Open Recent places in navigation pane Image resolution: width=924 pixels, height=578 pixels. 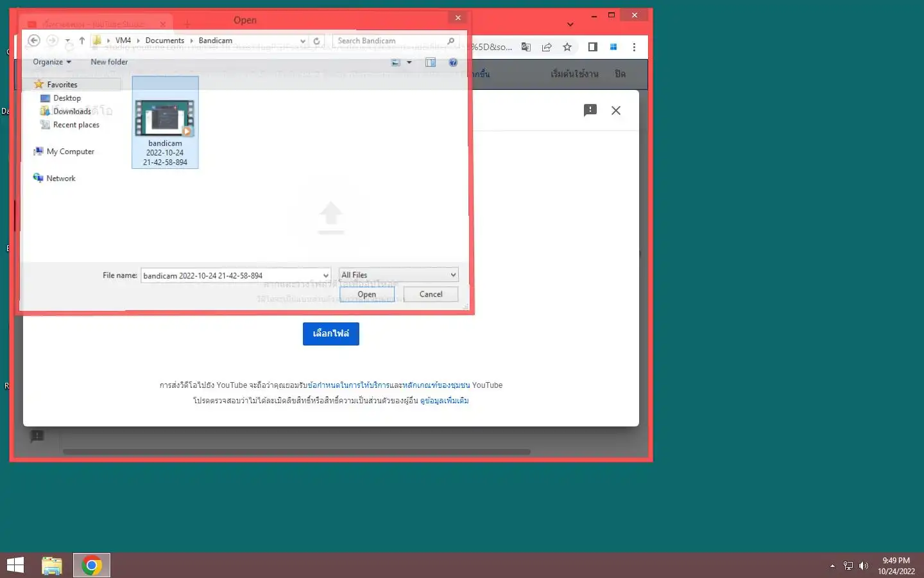click(x=76, y=125)
